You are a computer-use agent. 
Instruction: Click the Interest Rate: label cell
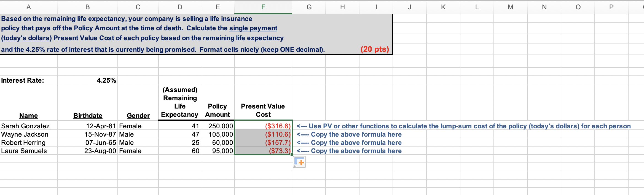click(29, 80)
